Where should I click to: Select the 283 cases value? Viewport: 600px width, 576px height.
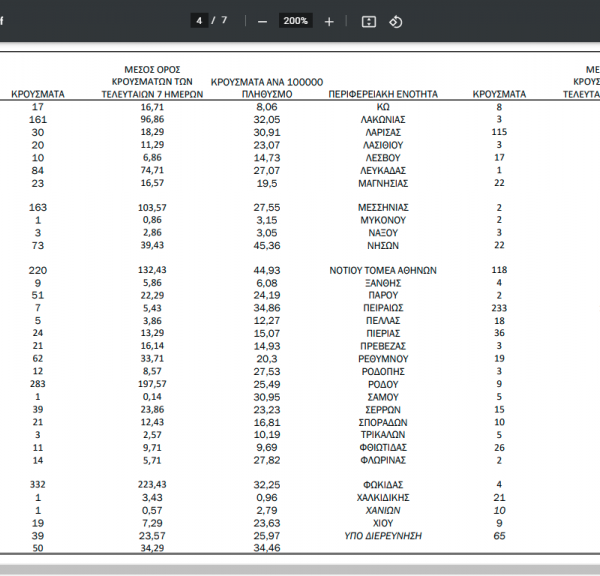(x=38, y=384)
